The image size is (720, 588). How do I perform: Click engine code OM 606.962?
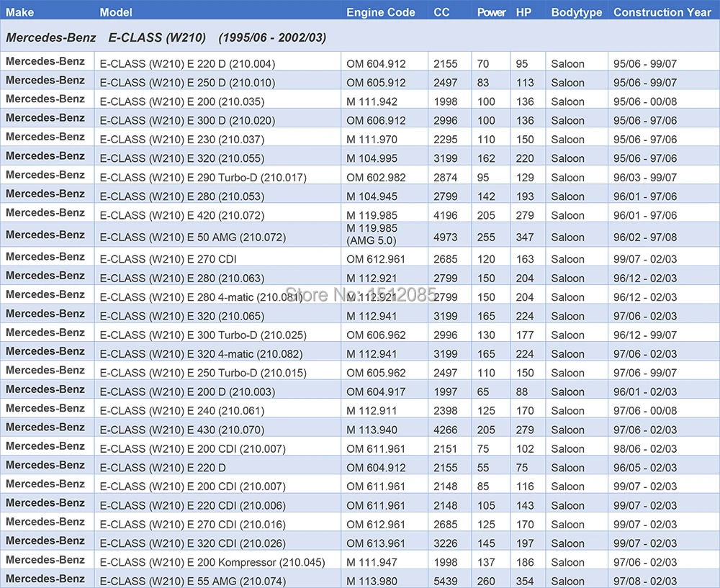click(x=376, y=335)
